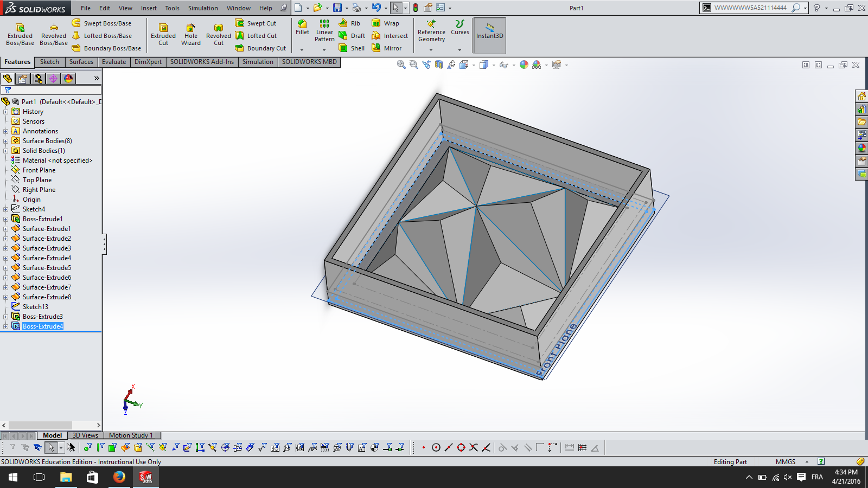Image resolution: width=868 pixels, height=488 pixels.
Task: Click the MMGS unit system selector
Action: 786,462
